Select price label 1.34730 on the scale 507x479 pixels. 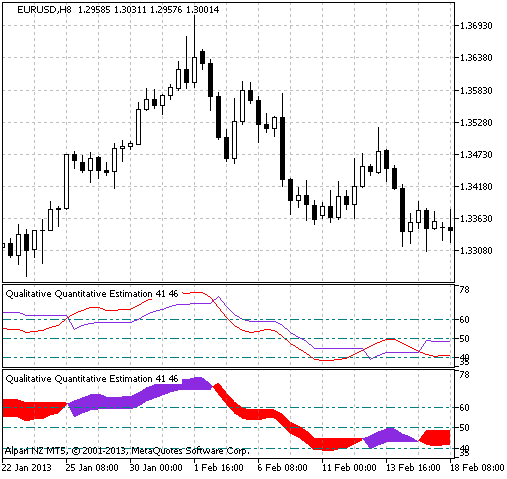(x=476, y=155)
